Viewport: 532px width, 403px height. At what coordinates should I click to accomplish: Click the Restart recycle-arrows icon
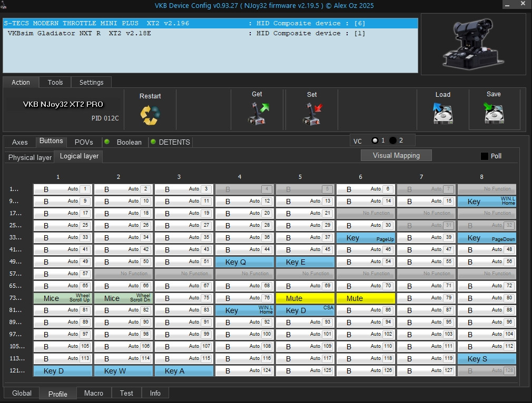150,115
